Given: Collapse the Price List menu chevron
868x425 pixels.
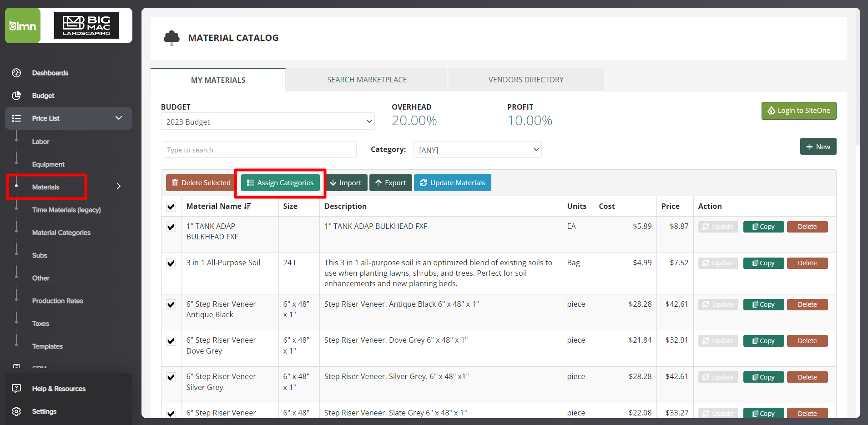Looking at the screenshot, I should coord(119,118).
